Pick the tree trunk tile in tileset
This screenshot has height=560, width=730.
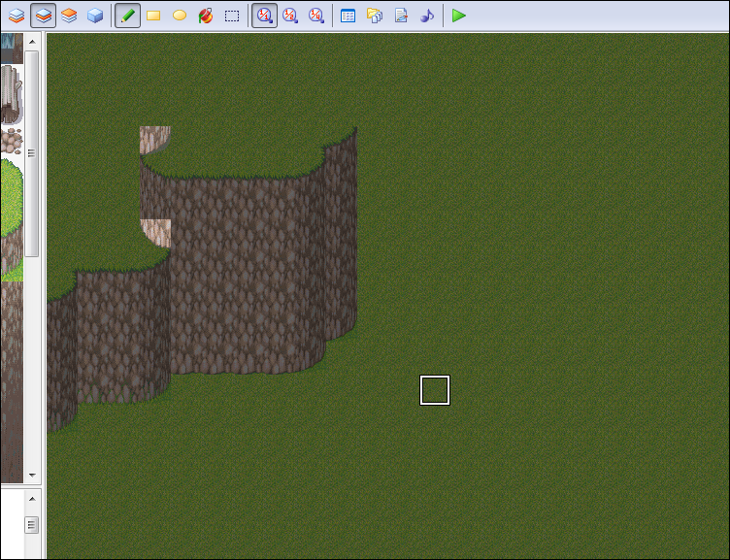click(x=12, y=94)
